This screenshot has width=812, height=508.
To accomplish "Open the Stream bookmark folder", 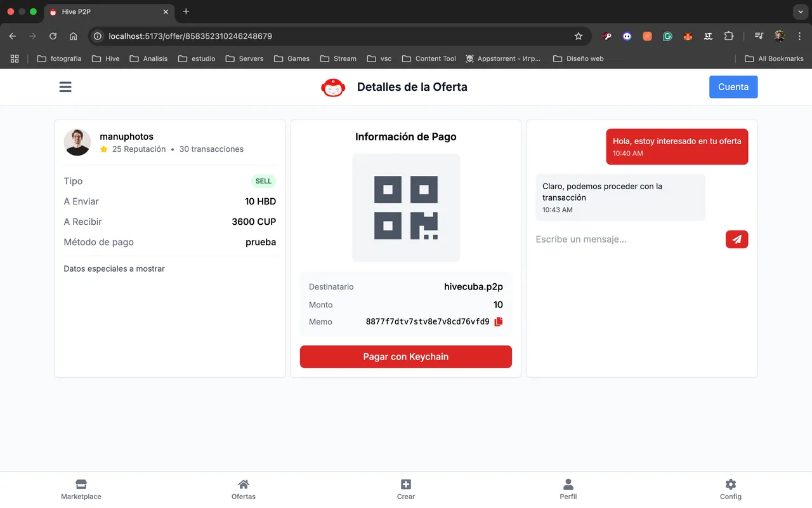I will click(338, 58).
